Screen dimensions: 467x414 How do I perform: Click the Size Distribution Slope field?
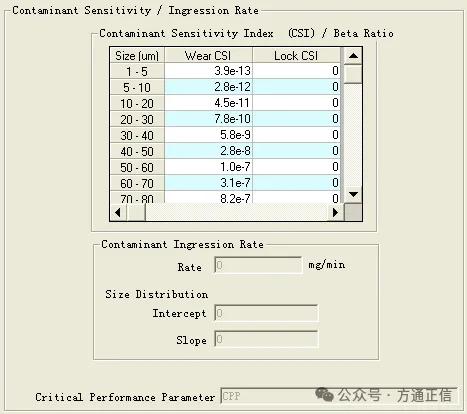point(266,339)
